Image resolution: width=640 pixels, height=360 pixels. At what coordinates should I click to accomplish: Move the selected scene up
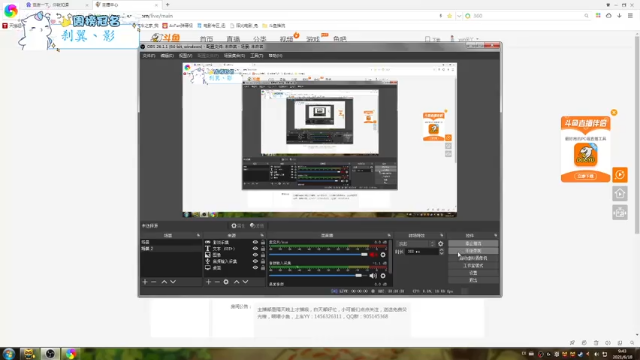164,282
